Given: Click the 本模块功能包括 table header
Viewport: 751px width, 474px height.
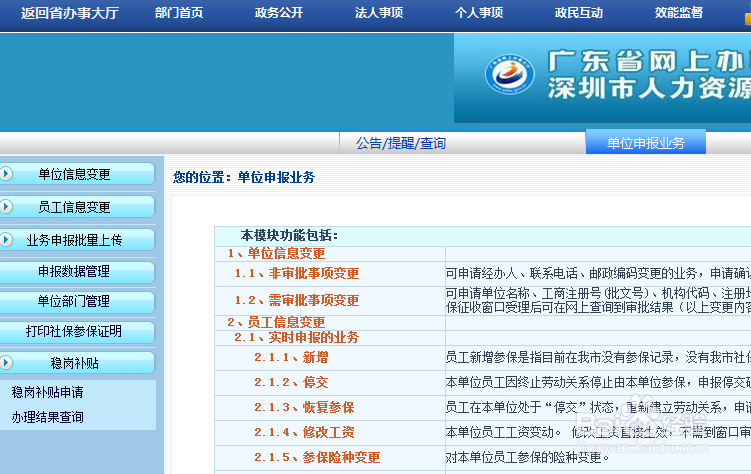Looking at the screenshot, I should 289,235.
